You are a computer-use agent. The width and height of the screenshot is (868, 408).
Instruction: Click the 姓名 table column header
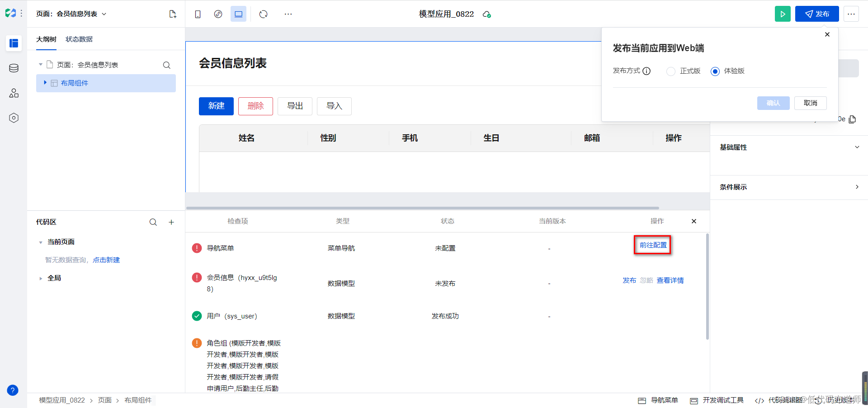[246, 138]
